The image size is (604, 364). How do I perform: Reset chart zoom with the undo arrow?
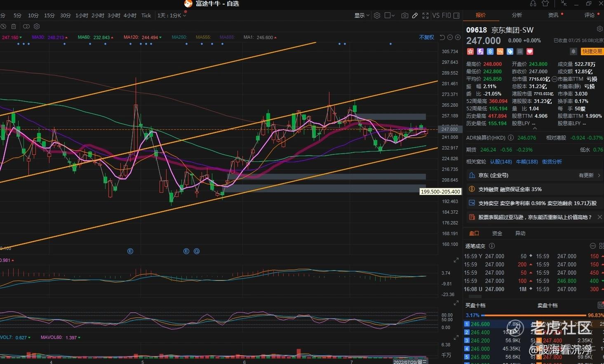pyautogui.click(x=442, y=37)
